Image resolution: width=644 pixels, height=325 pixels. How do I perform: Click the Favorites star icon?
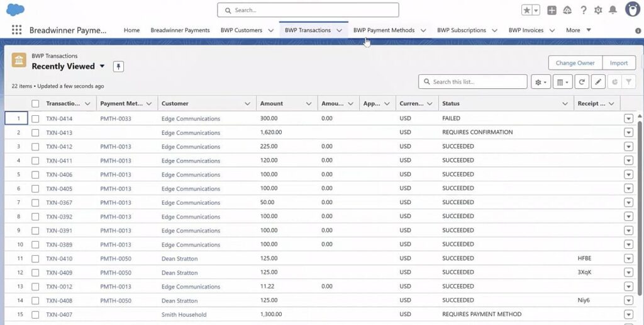[x=526, y=10]
